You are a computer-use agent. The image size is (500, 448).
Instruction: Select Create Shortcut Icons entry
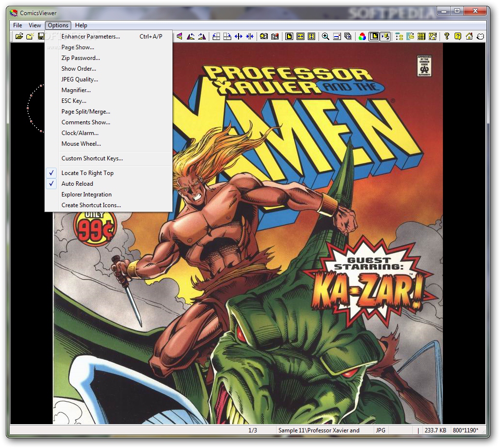108,205
